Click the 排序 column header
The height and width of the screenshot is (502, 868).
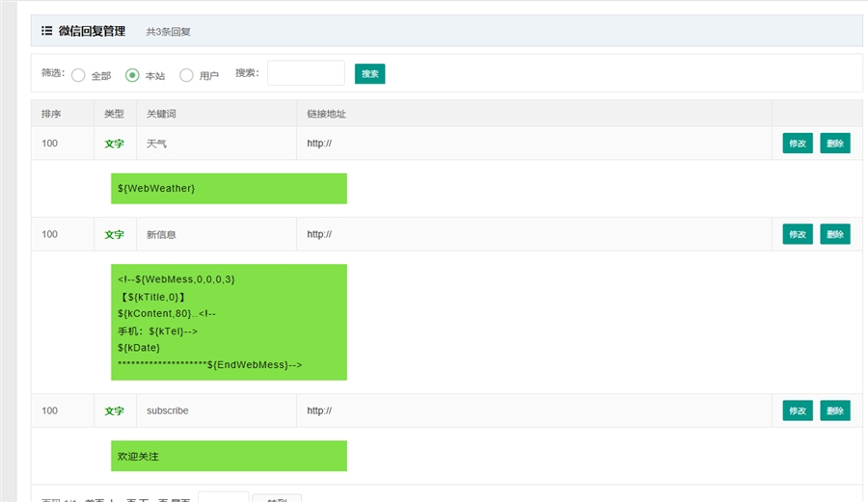coord(51,114)
